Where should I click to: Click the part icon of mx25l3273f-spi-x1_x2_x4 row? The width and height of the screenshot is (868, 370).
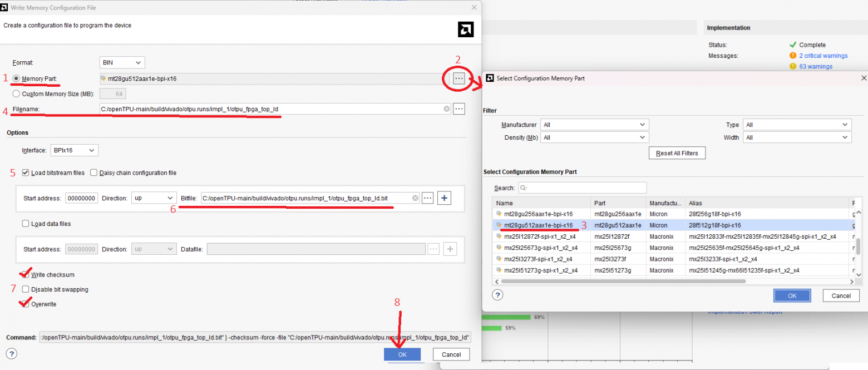(499, 259)
